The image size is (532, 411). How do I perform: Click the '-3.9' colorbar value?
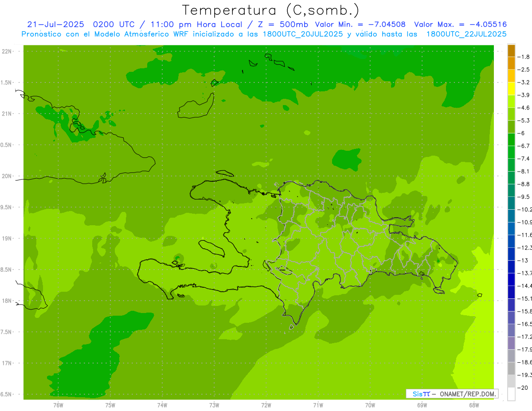pos(524,95)
